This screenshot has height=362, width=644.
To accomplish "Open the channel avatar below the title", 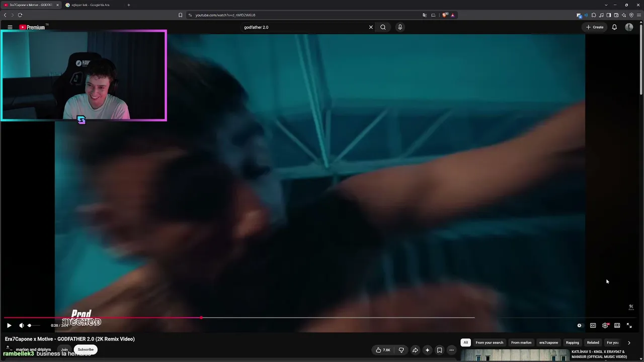I will click(x=9, y=348).
